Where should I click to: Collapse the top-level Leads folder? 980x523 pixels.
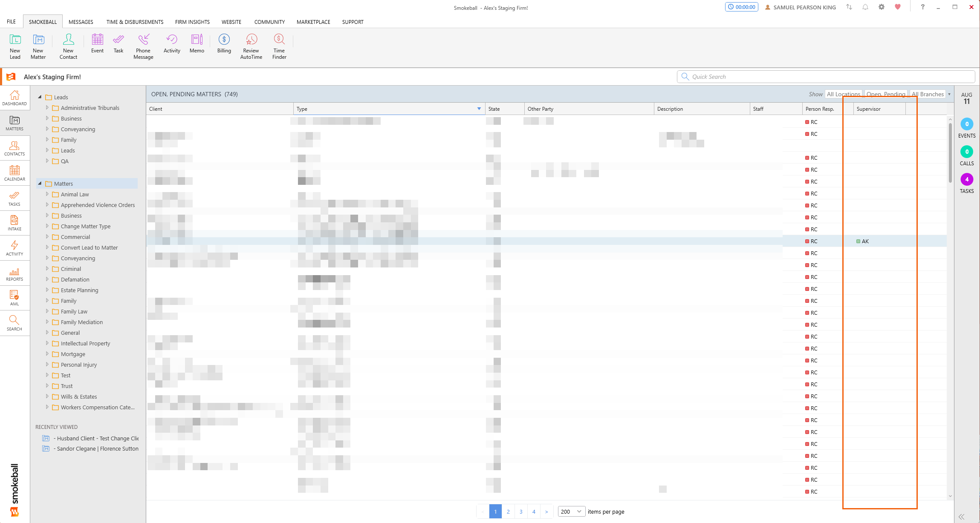pyautogui.click(x=40, y=97)
